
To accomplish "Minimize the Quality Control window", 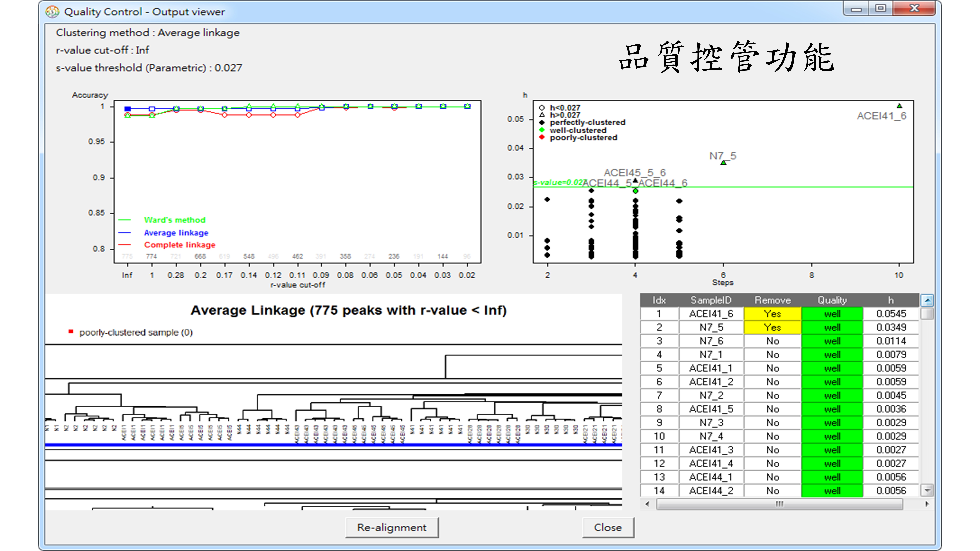I will [x=856, y=9].
